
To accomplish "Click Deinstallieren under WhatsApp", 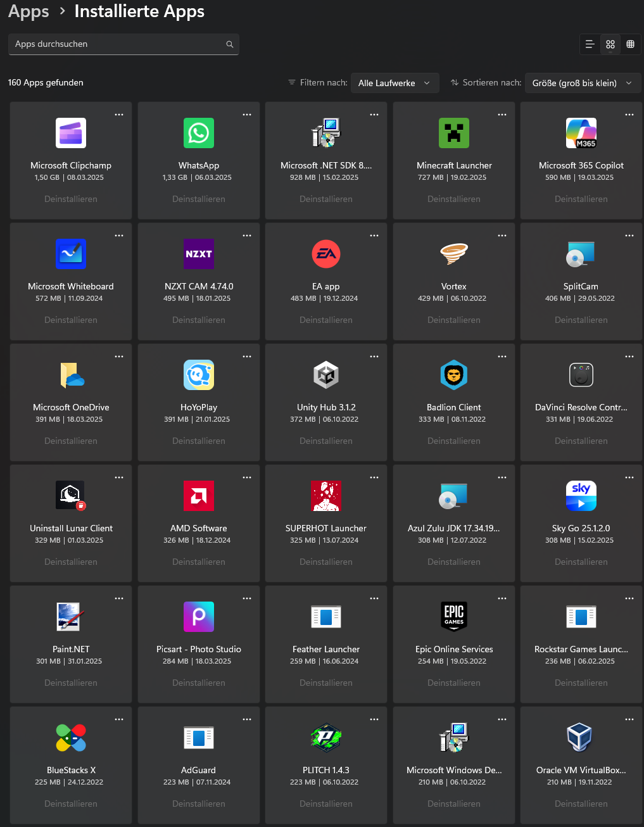I will [x=199, y=199].
